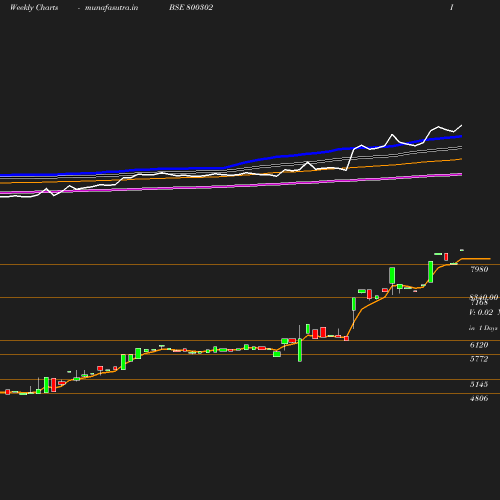Image resolution: width=500 pixels, height=500 pixels.
Task: Click the 6120 price level label
Action: (479, 345)
